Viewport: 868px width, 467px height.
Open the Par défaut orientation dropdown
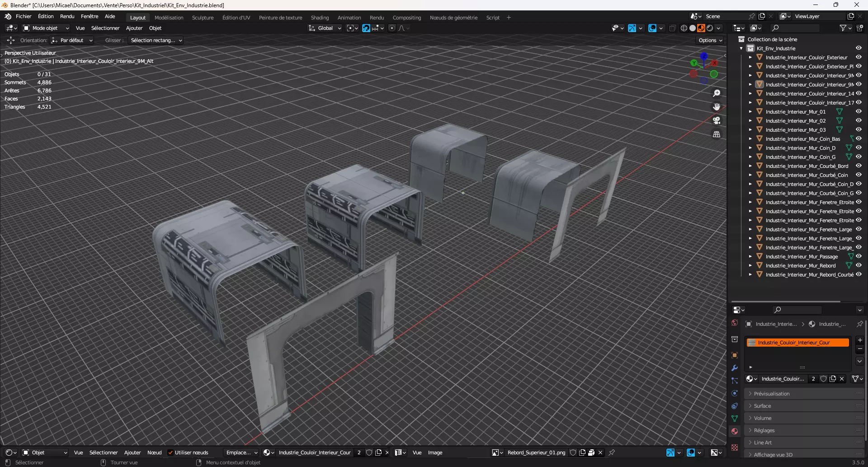(72, 40)
